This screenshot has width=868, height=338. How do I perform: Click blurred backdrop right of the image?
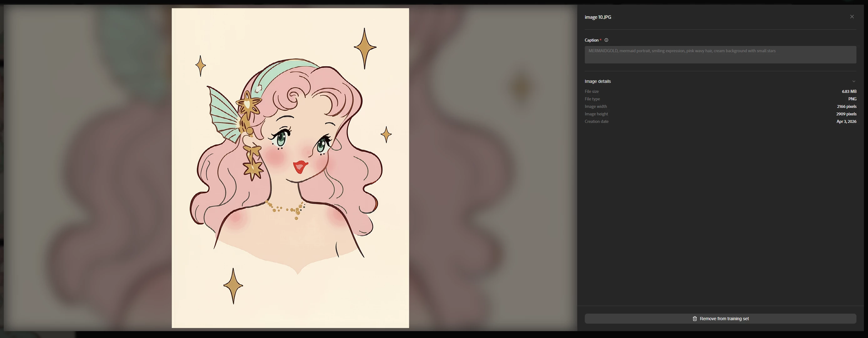(492, 169)
